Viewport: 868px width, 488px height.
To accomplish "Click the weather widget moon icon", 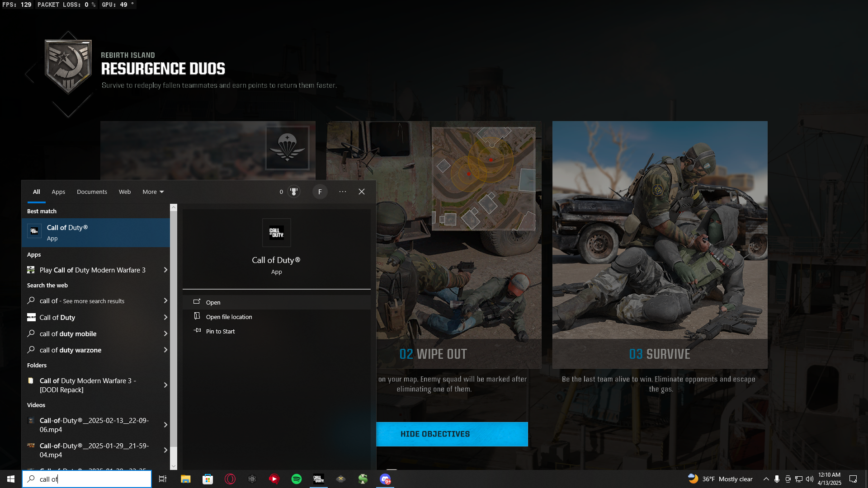I will pyautogui.click(x=693, y=479).
